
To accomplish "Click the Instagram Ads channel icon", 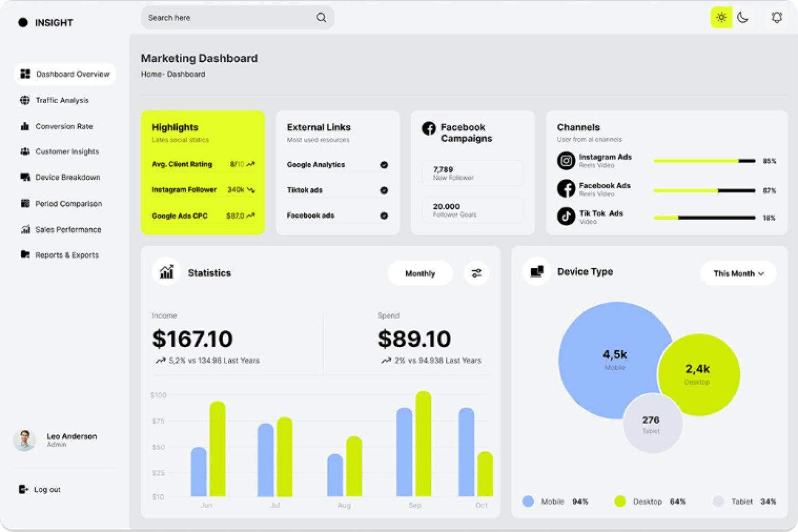I will [566, 161].
